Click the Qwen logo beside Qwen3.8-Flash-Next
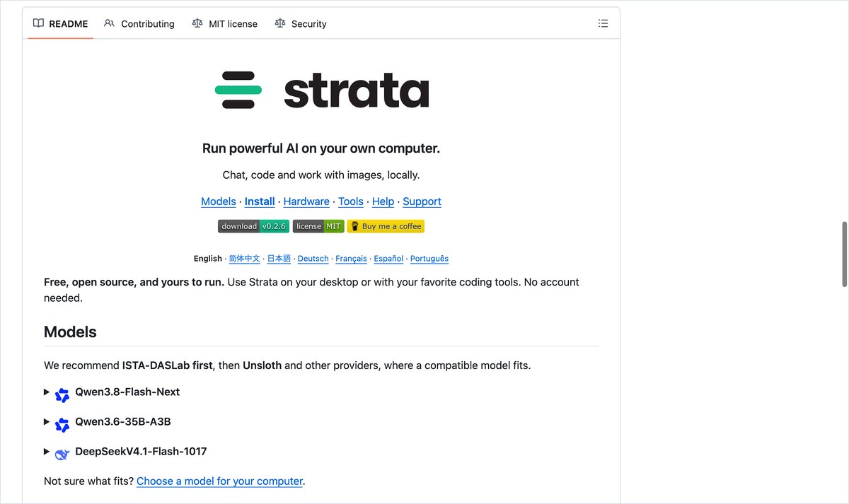 coord(62,395)
